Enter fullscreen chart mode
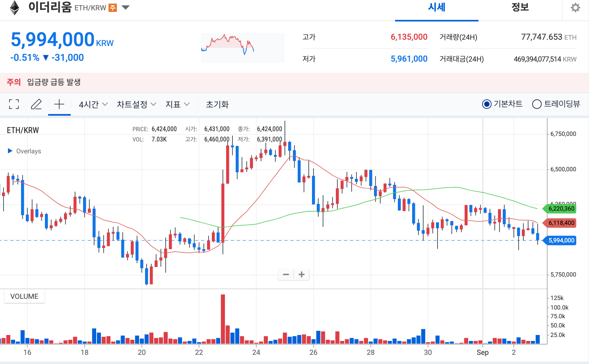Screen dimensions: 589x364 click(x=14, y=104)
